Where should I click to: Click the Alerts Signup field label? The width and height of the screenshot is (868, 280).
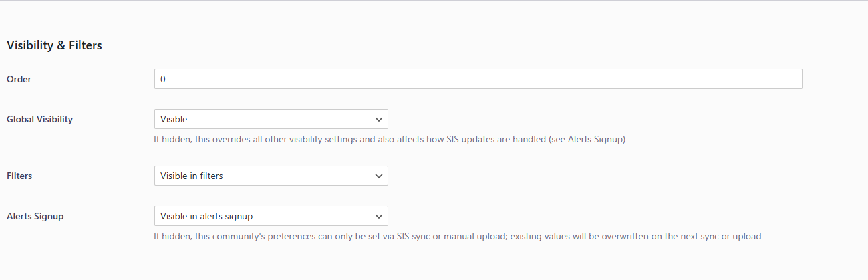click(x=35, y=216)
